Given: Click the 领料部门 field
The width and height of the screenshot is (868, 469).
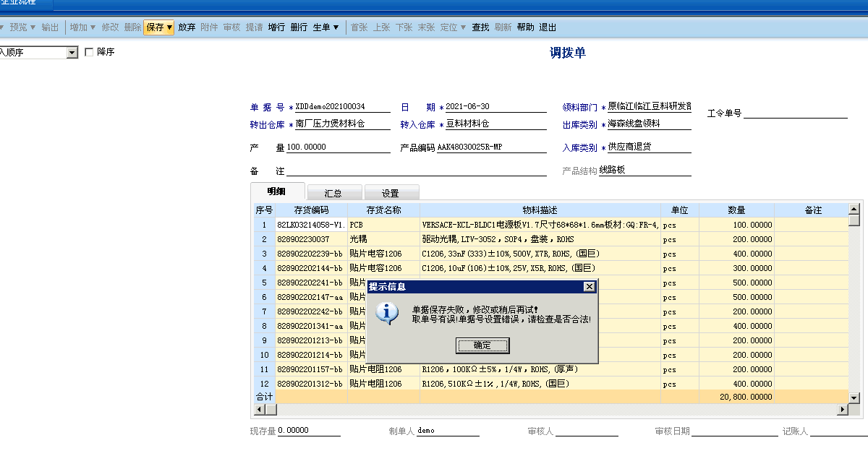Looking at the screenshot, I should click(x=649, y=107).
